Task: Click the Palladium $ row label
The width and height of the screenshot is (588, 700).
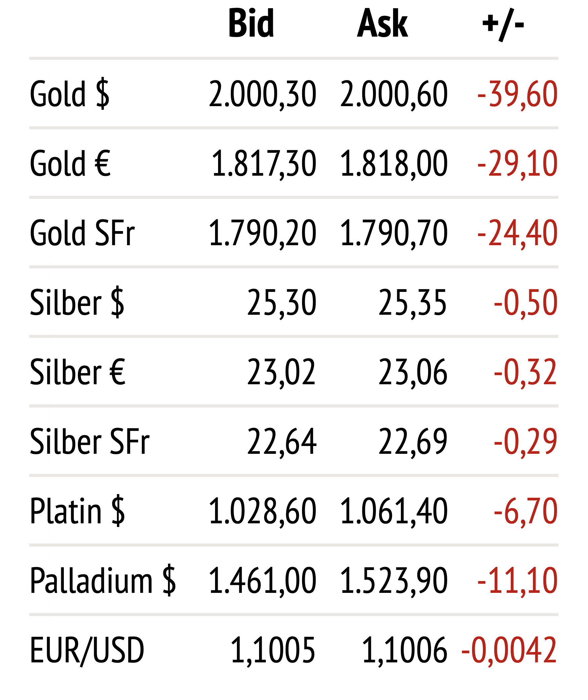Action: [103, 581]
